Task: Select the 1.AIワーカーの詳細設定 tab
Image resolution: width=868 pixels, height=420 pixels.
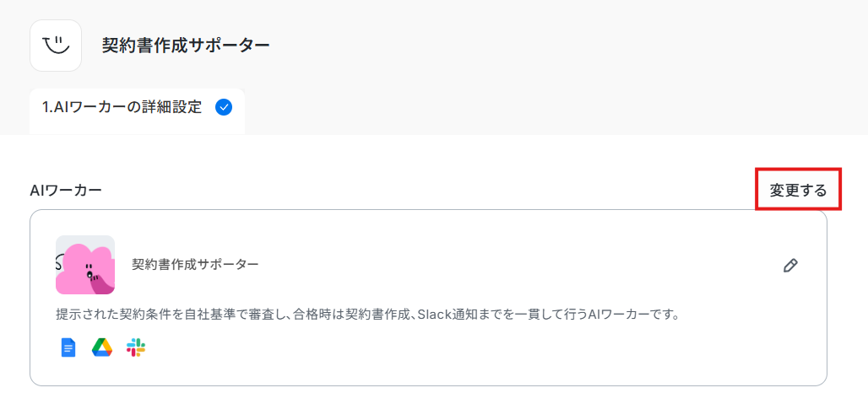Action: 138,108
